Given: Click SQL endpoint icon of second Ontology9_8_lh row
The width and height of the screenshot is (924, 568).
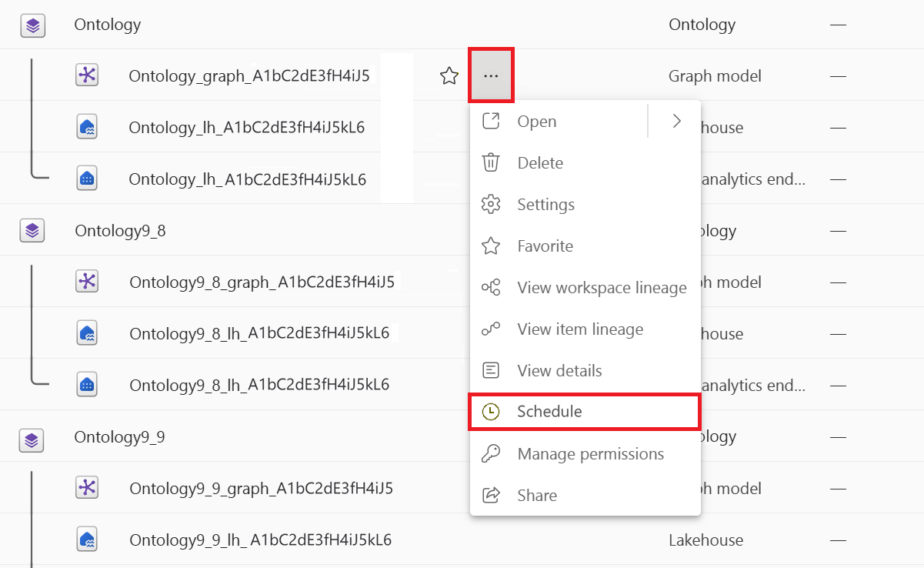Looking at the screenshot, I should click(87, 384).
